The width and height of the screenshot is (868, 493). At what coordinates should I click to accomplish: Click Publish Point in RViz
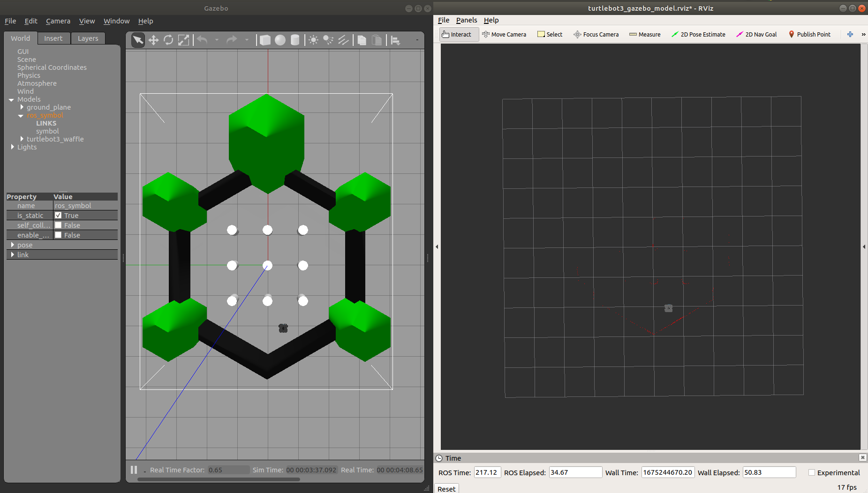click(810, 34)
